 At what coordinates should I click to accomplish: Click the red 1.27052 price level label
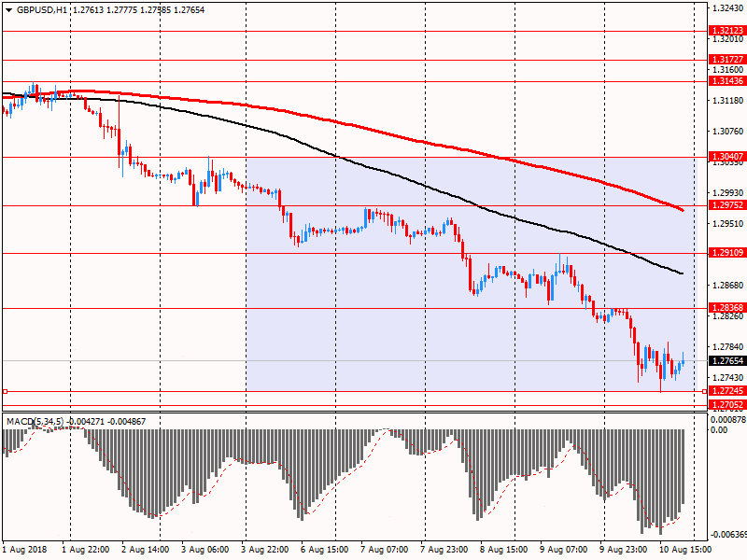(727, 405)
